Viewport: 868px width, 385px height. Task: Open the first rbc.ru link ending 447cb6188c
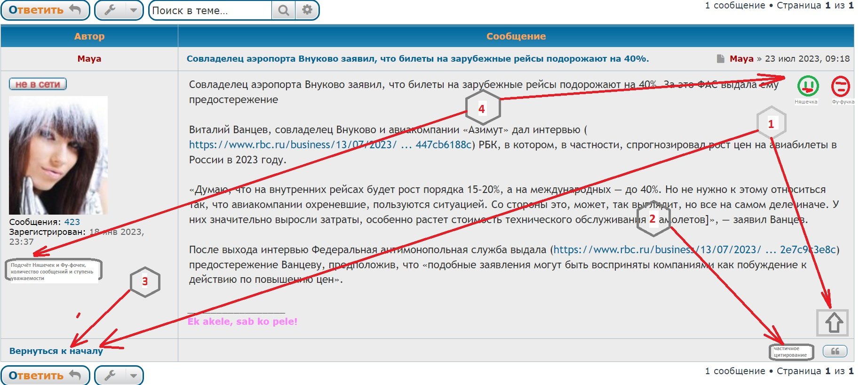coord(330,145)
